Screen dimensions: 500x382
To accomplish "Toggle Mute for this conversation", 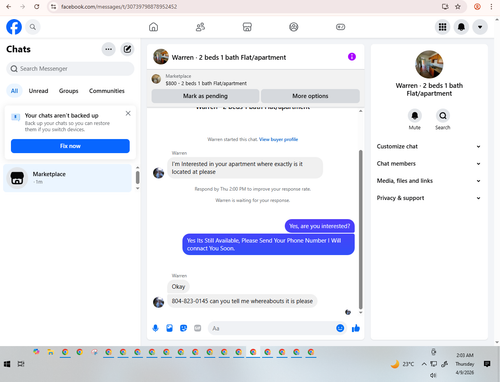I will coord(415,116).
